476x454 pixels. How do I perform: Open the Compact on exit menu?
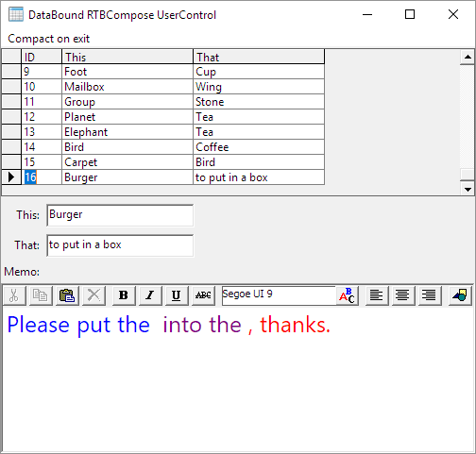coord(49,39)
